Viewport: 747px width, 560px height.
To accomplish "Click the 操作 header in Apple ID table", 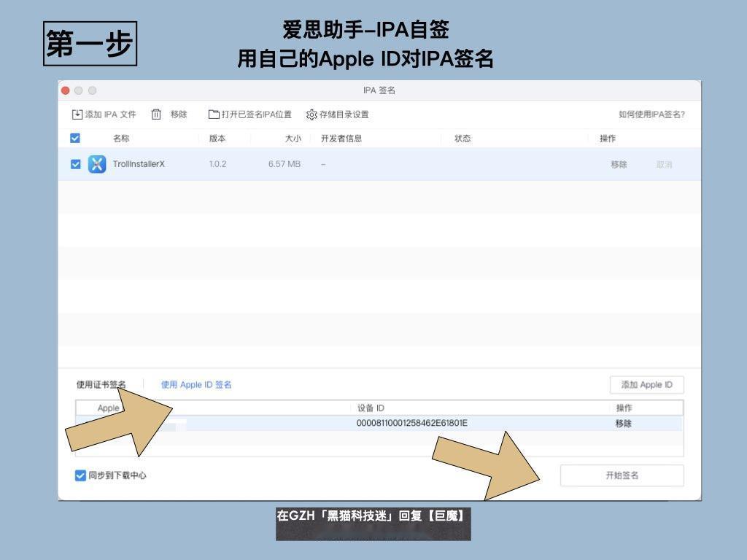I will 624,408.
